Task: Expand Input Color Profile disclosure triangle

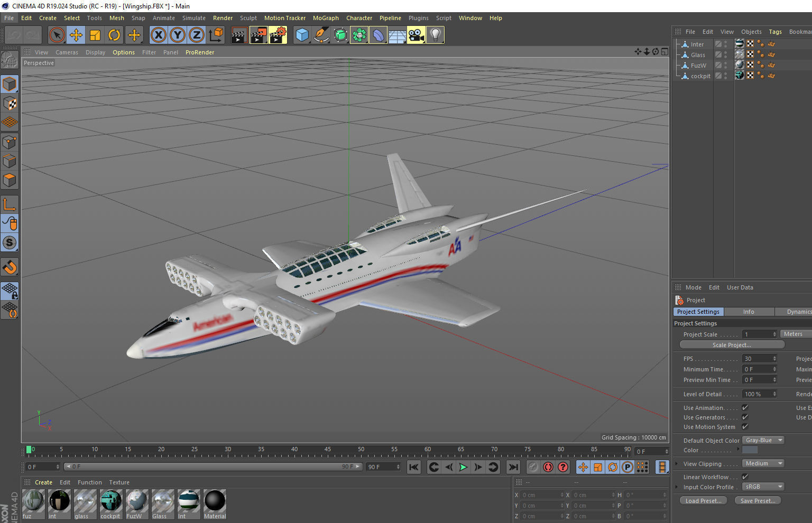Action: [677, 487]
